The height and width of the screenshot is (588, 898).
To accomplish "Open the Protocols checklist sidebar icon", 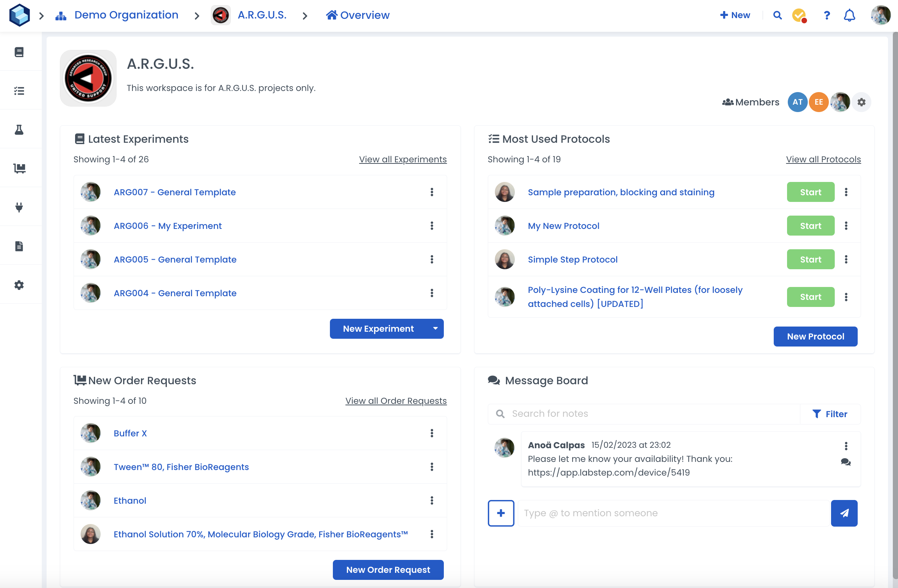I will (x=19, y=91).
